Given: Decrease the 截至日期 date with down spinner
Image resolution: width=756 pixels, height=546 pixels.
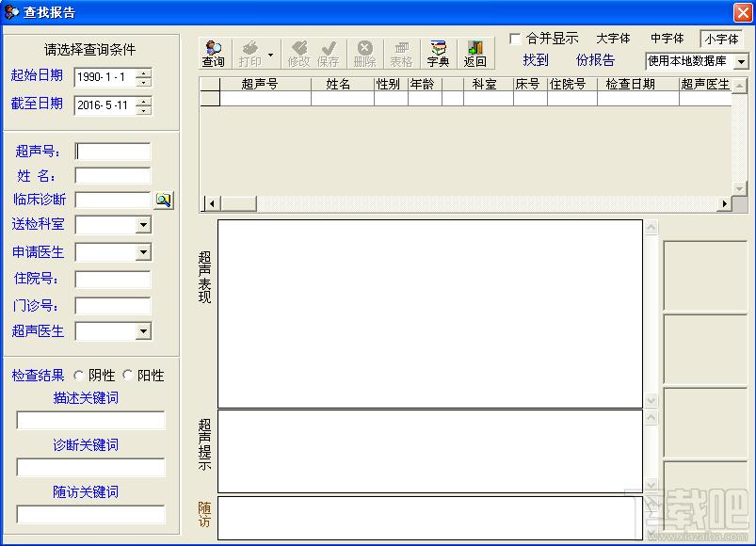Looking at the screenshot, I should [143, 110].
